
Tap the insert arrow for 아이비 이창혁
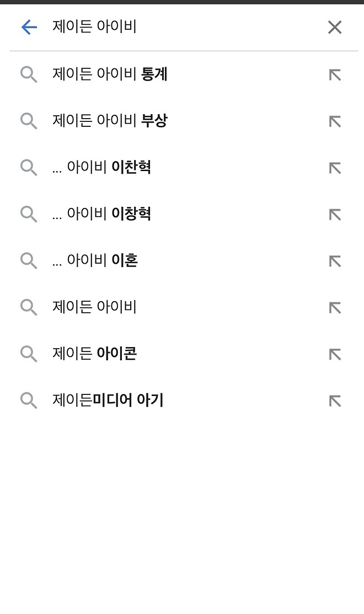coord(335,214)
